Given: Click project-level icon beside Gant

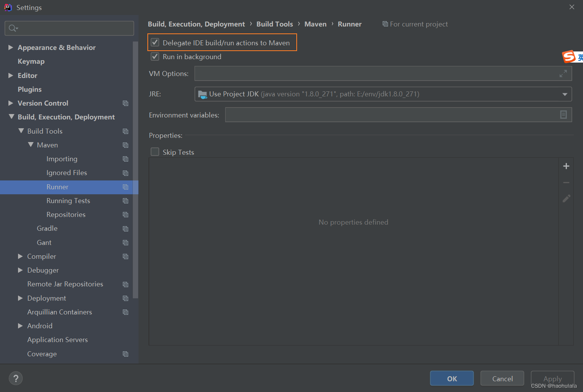Looking at the screenshot, I should (x=126, y=243).
